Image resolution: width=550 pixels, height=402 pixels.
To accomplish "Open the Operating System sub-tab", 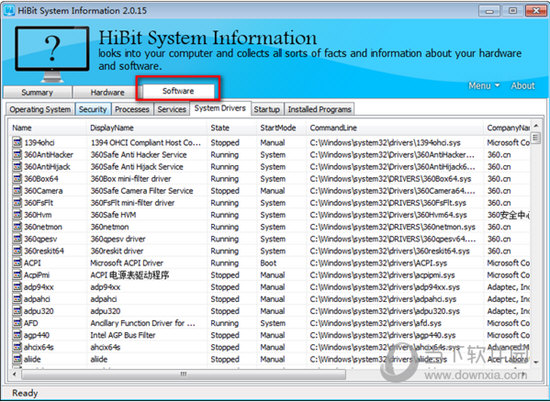I will (x=40, y=109).
